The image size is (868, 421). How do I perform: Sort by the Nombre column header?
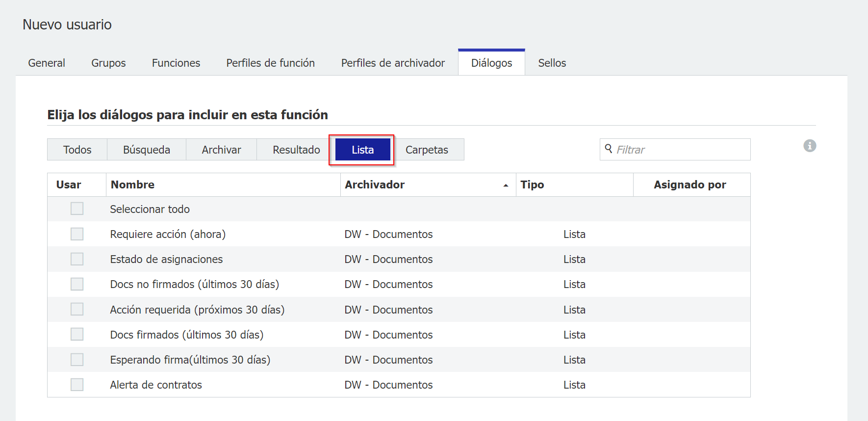point(223,184)
